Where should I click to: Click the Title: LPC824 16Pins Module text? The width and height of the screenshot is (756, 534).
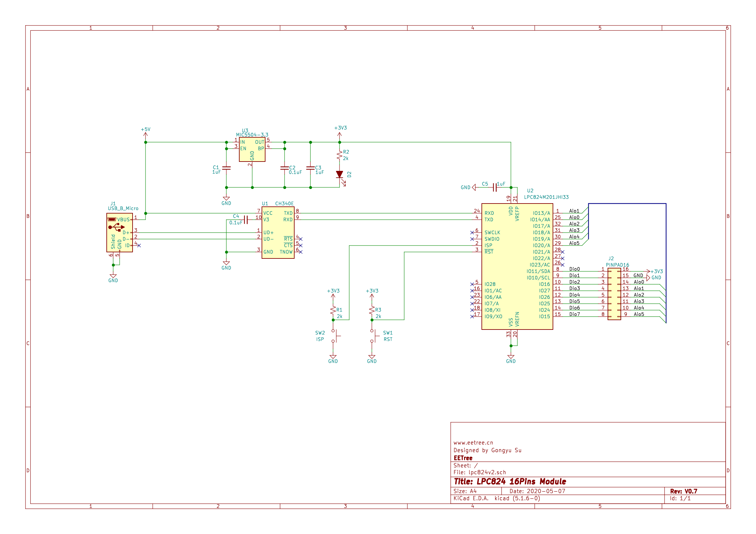click(x=510, y=482)
